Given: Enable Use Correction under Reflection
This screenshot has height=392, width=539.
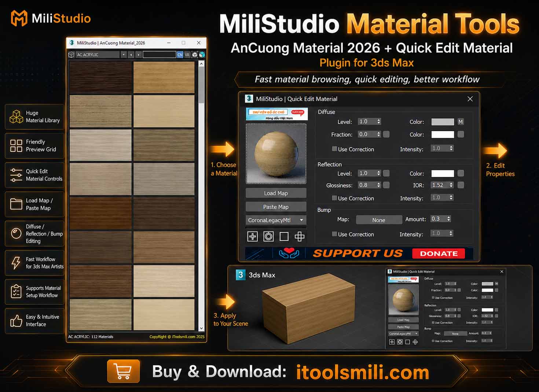Looking at the screenshot, I should pos(334,198).
